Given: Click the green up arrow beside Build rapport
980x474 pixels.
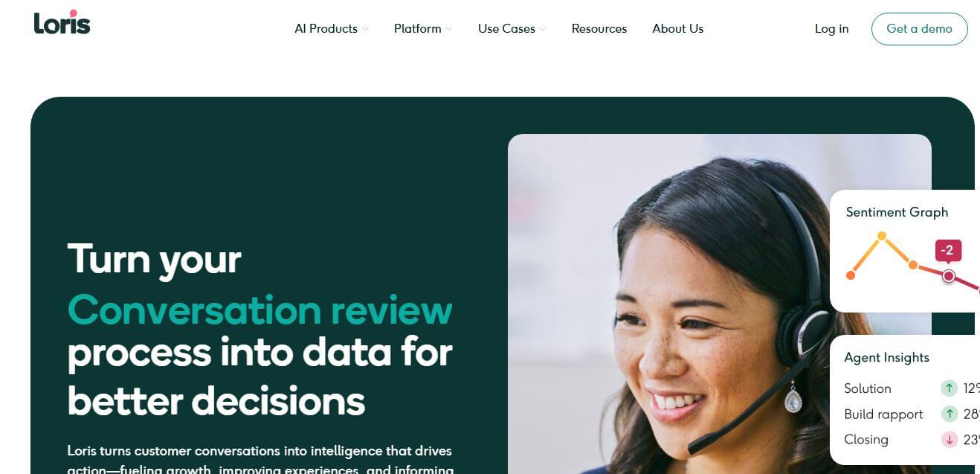Looking at the screenshot, I should click(x=949, y=414).
